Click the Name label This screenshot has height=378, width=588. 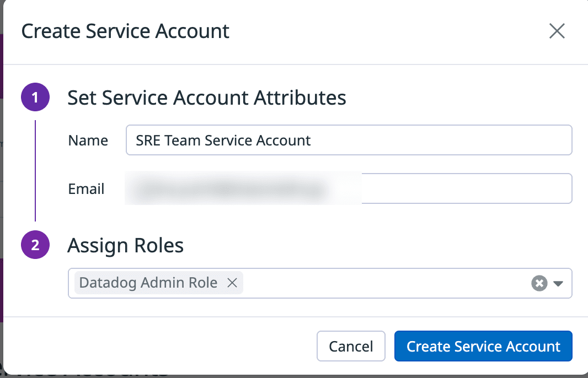point(88,141)
